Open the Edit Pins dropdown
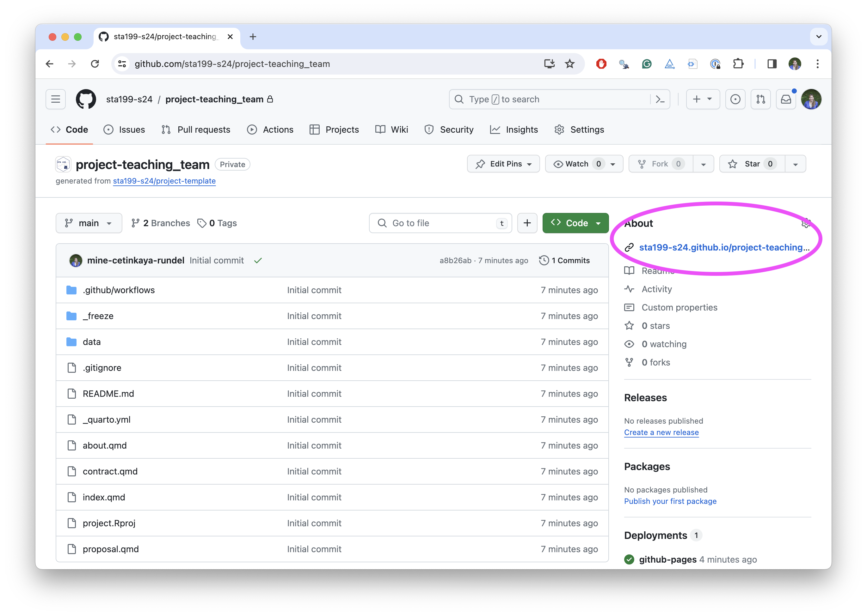Screen dimensions: 867x616 pyautogui.click(x=503, y=164)
